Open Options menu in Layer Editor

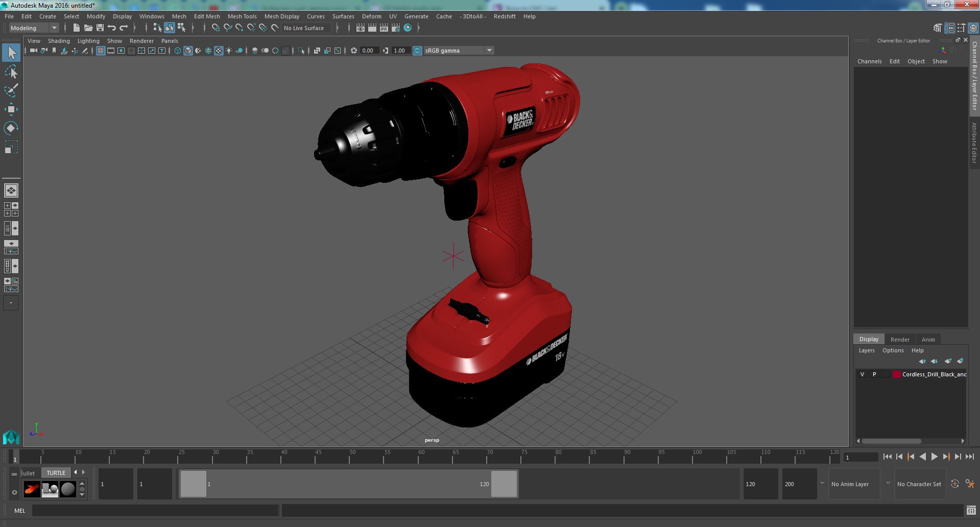[893, 350]
